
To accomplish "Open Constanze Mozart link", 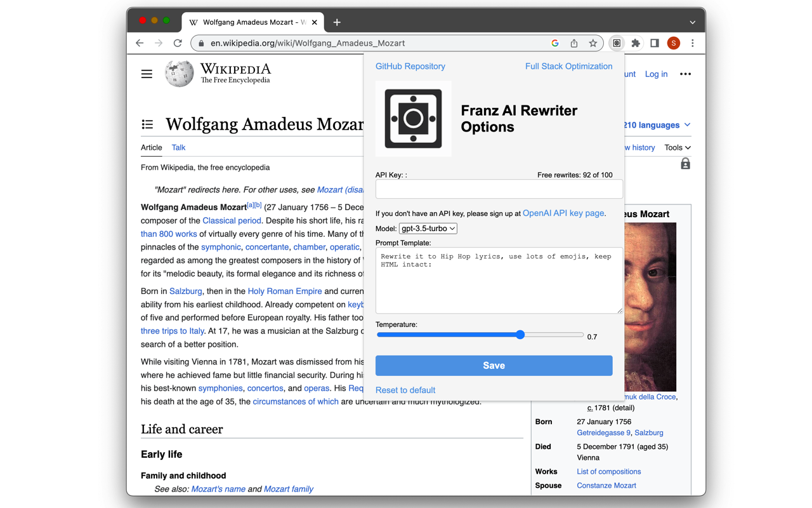I will pos(606,486).
